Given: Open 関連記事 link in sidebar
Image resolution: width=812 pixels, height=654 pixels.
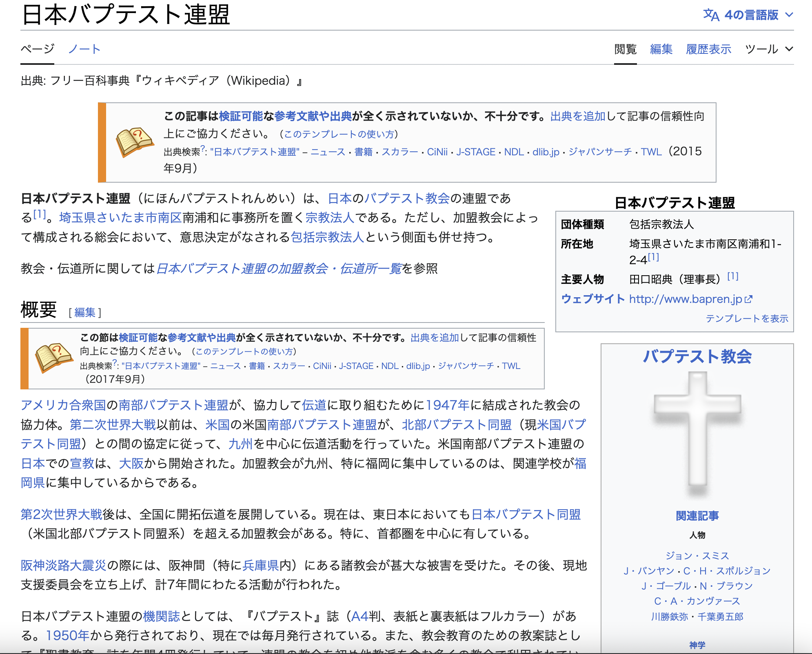Looking at the screenshot, I should tap(697, 516).
